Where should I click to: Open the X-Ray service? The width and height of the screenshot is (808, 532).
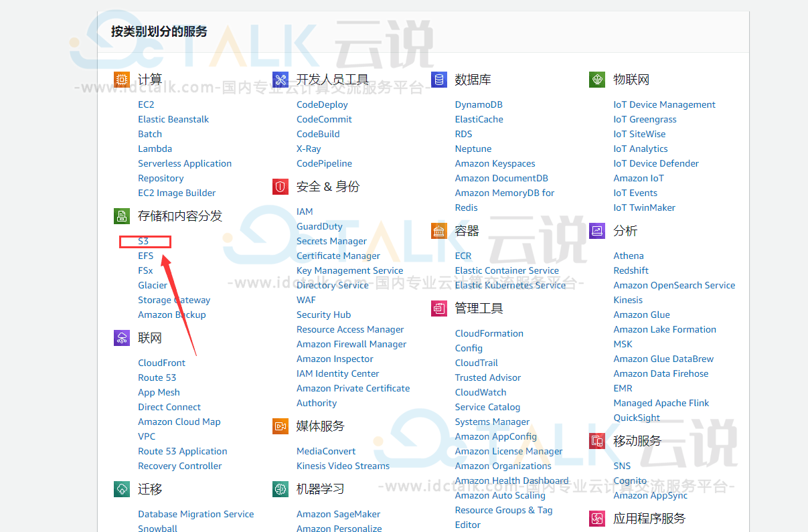(x=309, y=149)
